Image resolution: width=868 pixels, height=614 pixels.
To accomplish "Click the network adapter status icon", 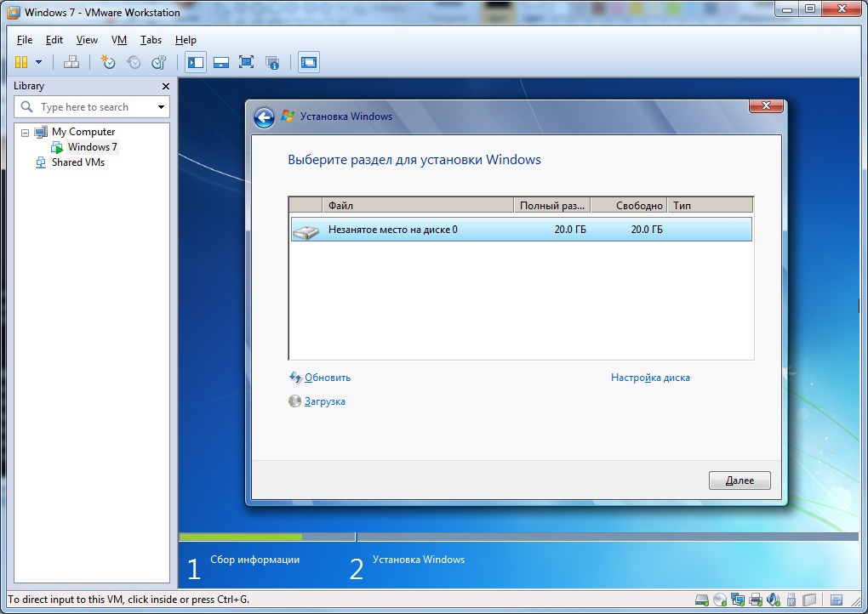I will point(737,600).
